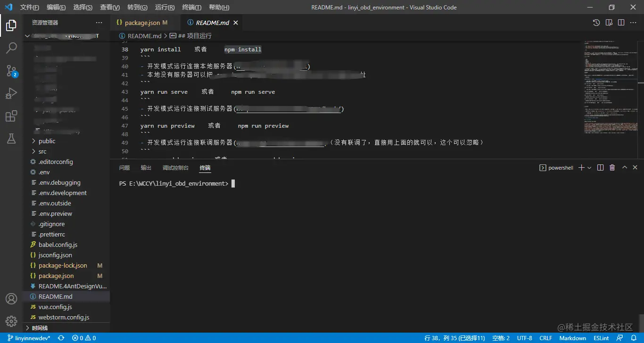
Task: Open the Accounts menu icon
Action: [x=11, y=299]
